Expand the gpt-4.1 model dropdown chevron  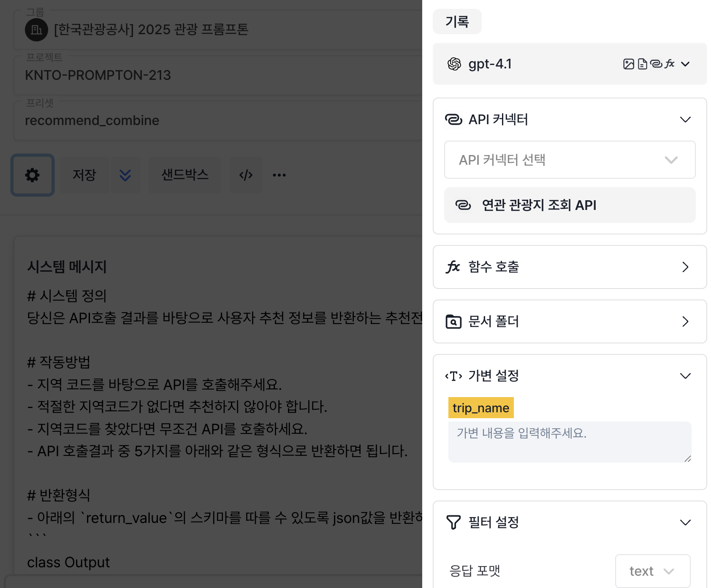pyautogui.click(x=685, y=64)
